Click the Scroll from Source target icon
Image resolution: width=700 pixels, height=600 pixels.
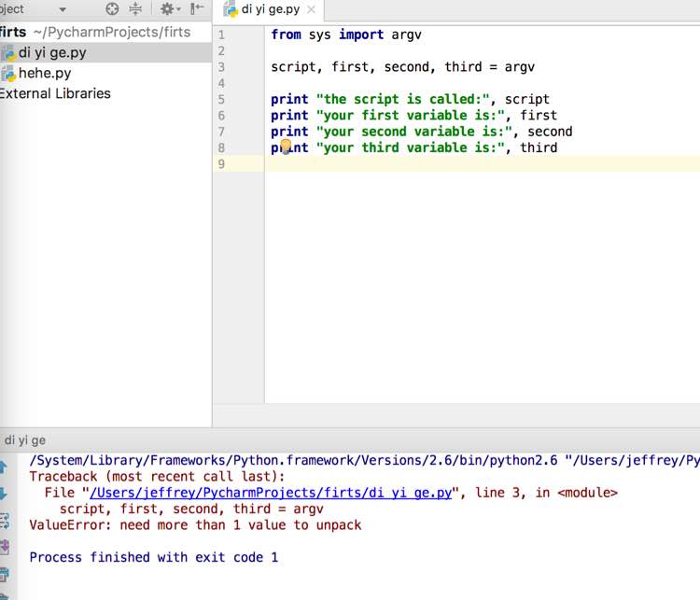tap(112, 9)
